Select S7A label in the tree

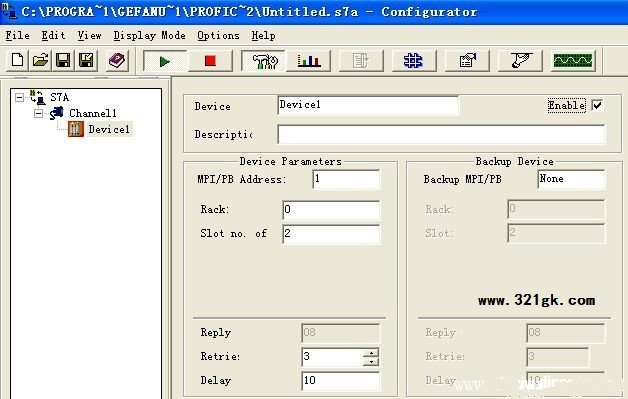60,97
